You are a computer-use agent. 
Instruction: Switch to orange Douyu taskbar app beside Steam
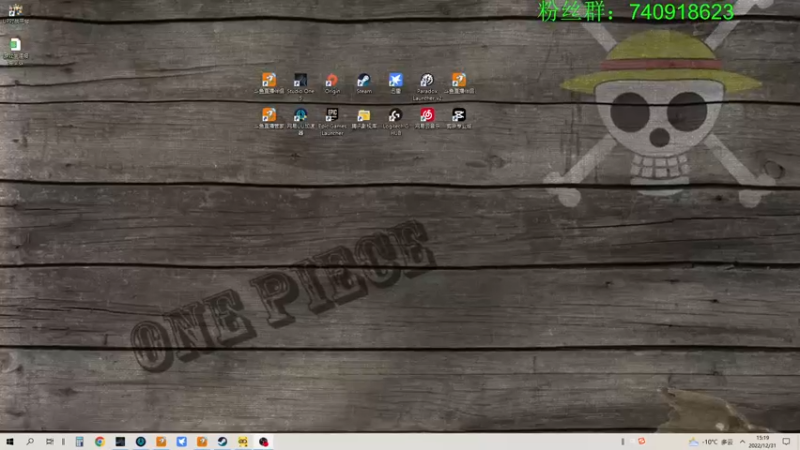coord(202,441)
